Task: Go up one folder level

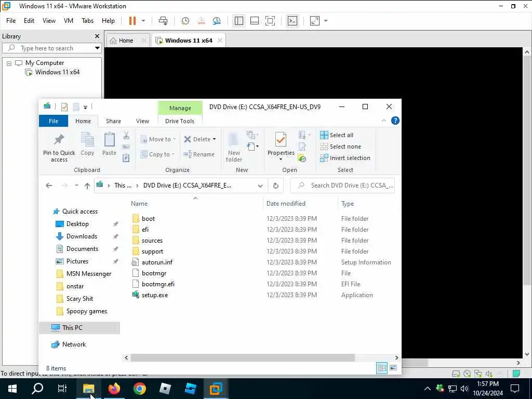Action: (x=87, y=185)
